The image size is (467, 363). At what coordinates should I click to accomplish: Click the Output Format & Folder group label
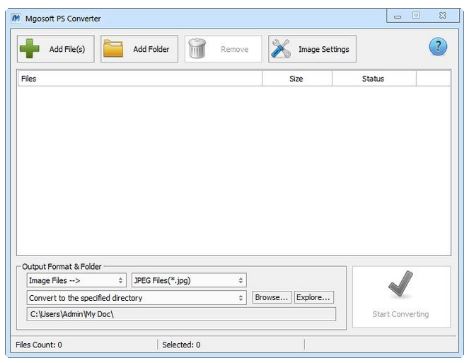click(62, 267)
